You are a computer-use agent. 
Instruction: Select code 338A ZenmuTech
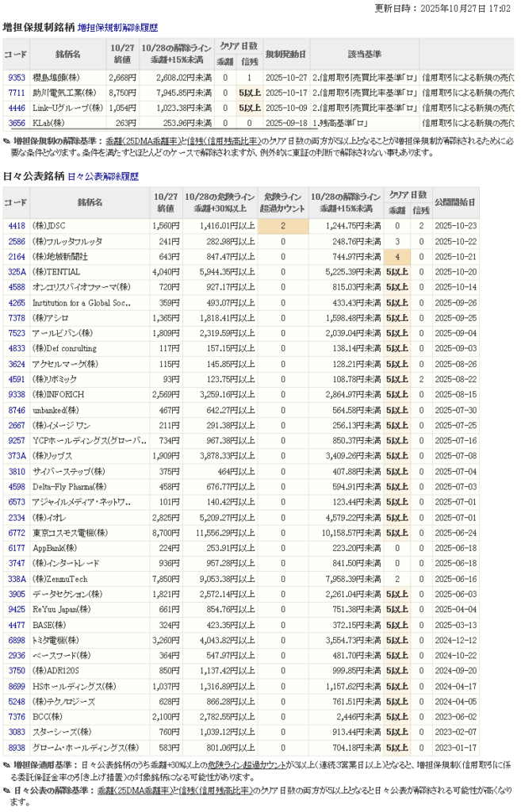16,579
